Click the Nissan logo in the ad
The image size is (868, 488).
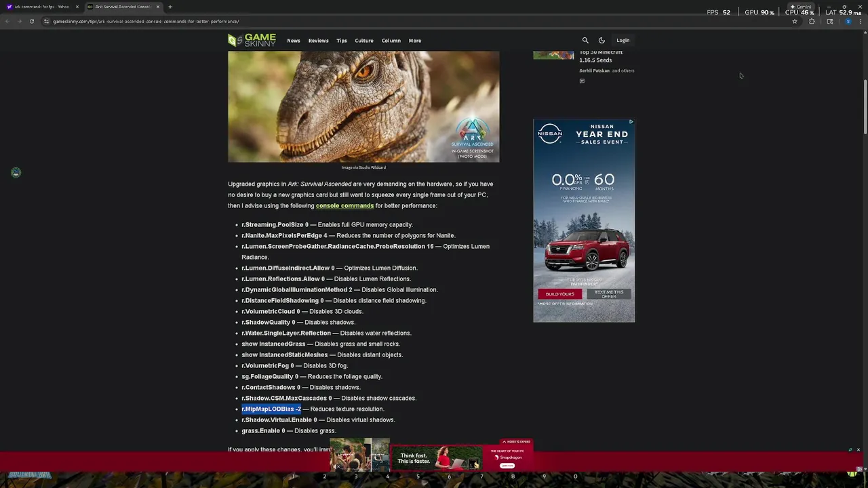click(550, 133)
